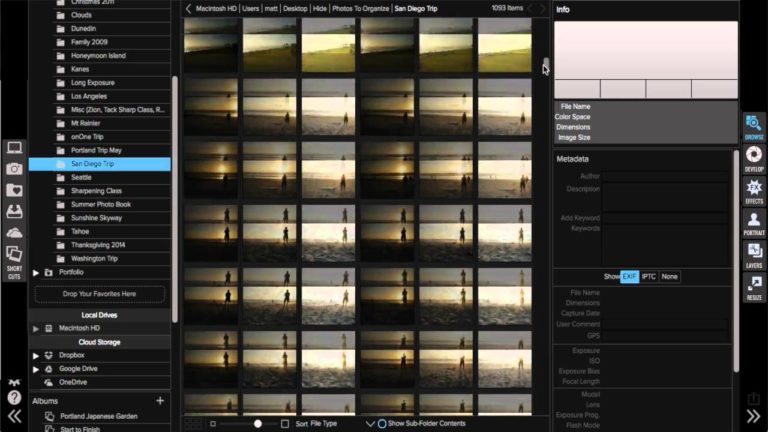Select the San Diego Trip folder
This screenshot has width=768, height=432.
[x=100, y=164]
